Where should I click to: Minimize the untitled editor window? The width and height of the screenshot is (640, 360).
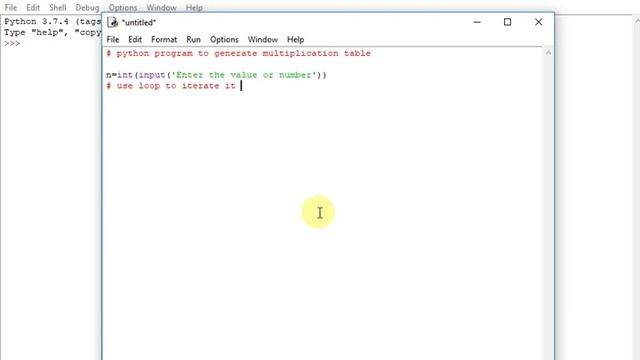(477, 22)
